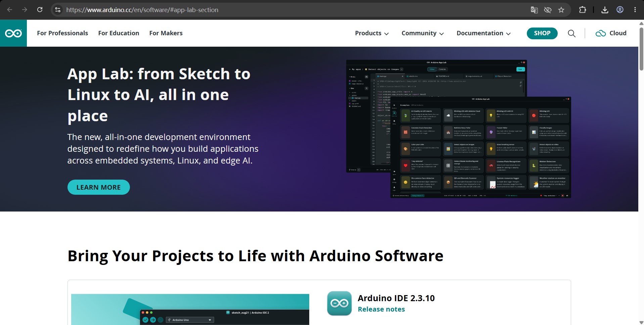The height and width of the screenshot is (325, 644).
Task: Bookmark this page with the star icon
Action: click(x=561, y=10)
